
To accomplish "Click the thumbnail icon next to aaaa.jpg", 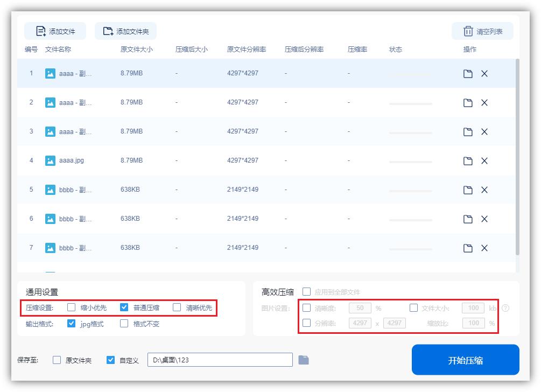I will click(x=50, y=160).
